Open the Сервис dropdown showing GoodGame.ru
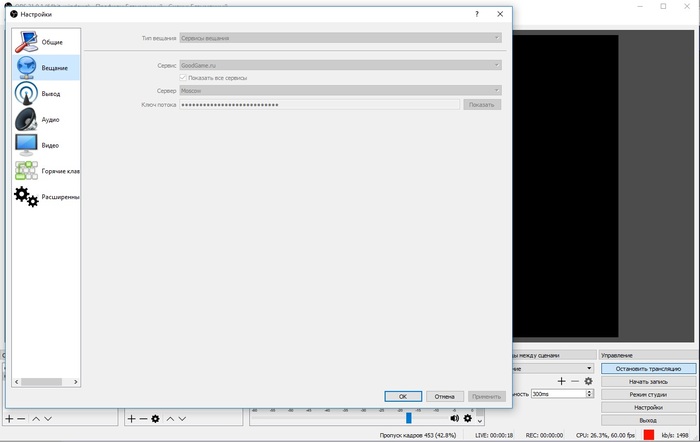 pyautogui.click(x=340, y=65)
